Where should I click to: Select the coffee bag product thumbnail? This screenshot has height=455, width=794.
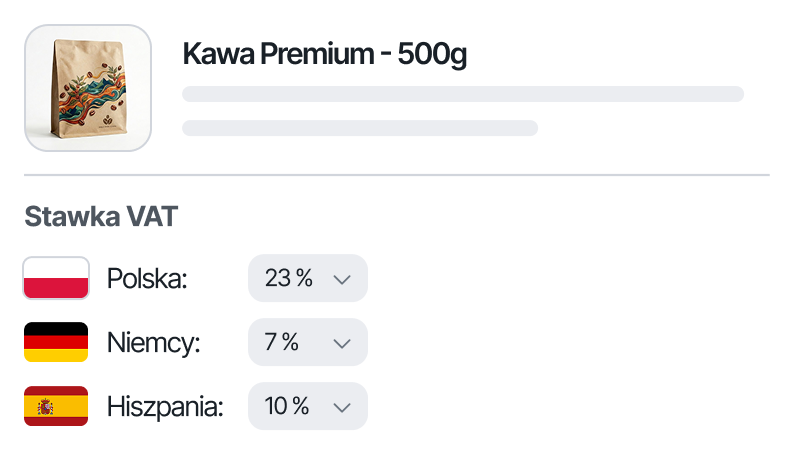[88, 88]
